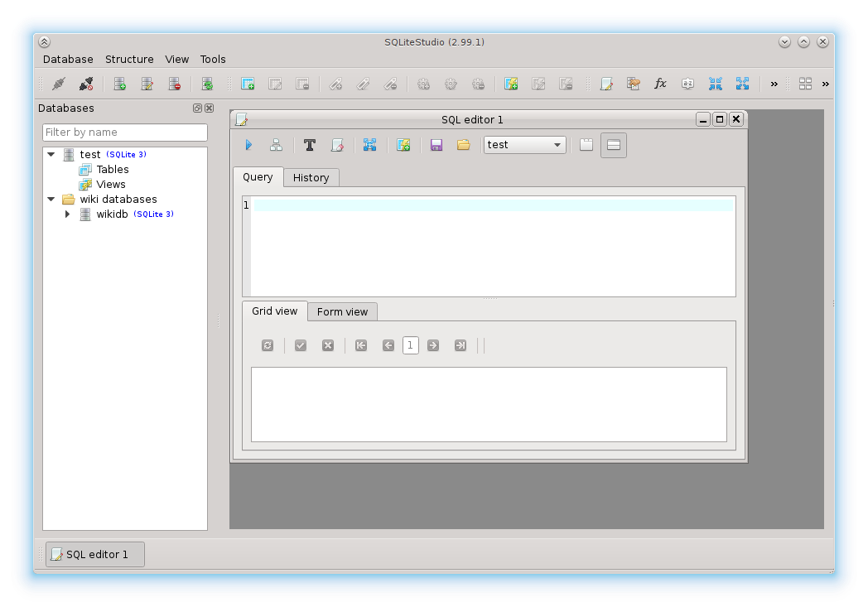Click the refresh results button in Grid view
Screen dimensions: 868x607
268,345
